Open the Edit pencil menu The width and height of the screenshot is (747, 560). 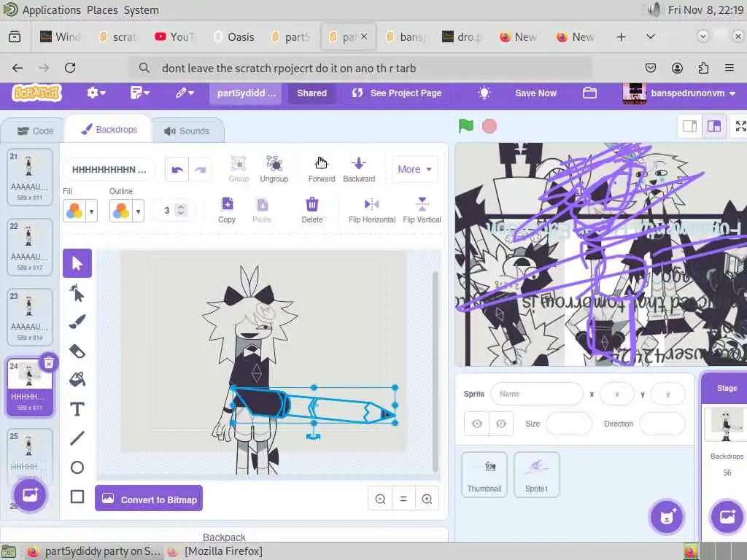[x=185, y=93]
